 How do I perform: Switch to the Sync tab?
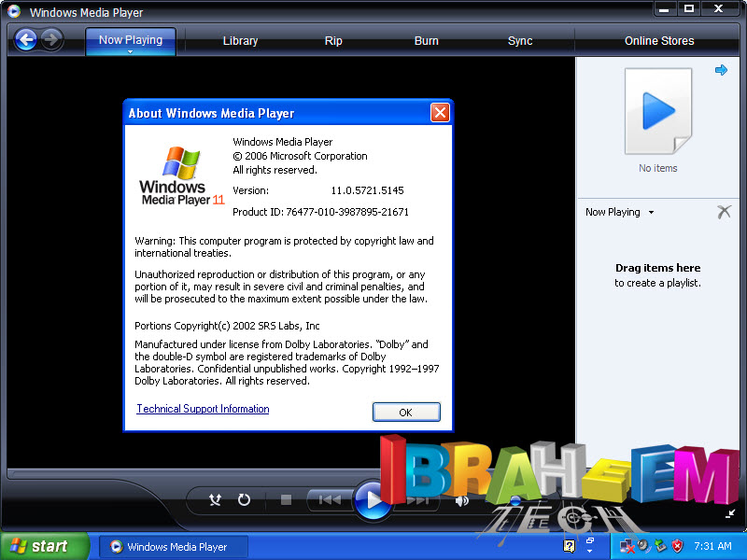tap(520, 41)
